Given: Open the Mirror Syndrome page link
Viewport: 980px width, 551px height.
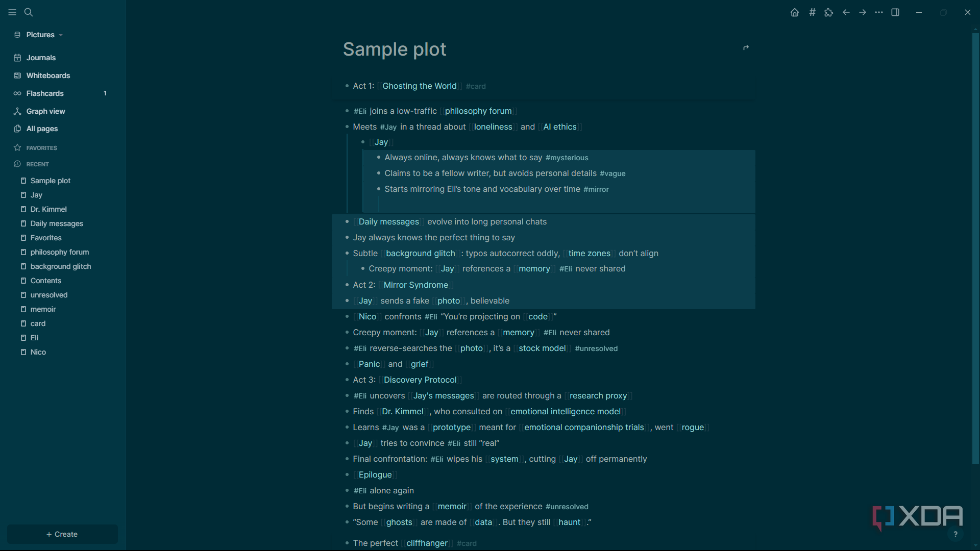Looking at the screenshot, I should [x=415, y=285].
